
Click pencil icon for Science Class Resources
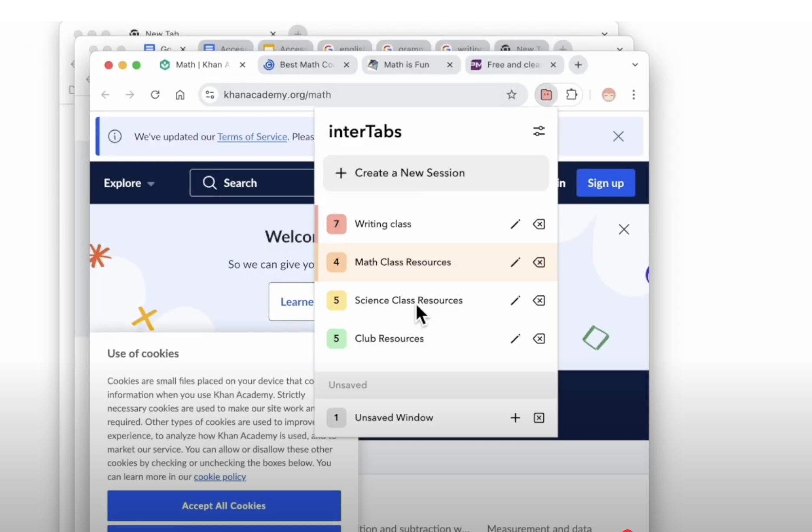(x=515, y=301)
